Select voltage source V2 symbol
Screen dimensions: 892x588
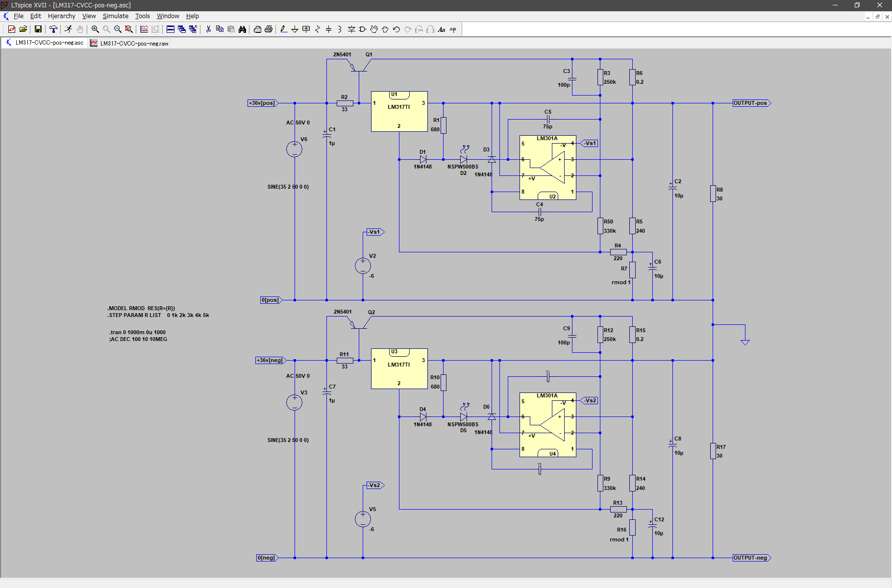tap(363, 266)
